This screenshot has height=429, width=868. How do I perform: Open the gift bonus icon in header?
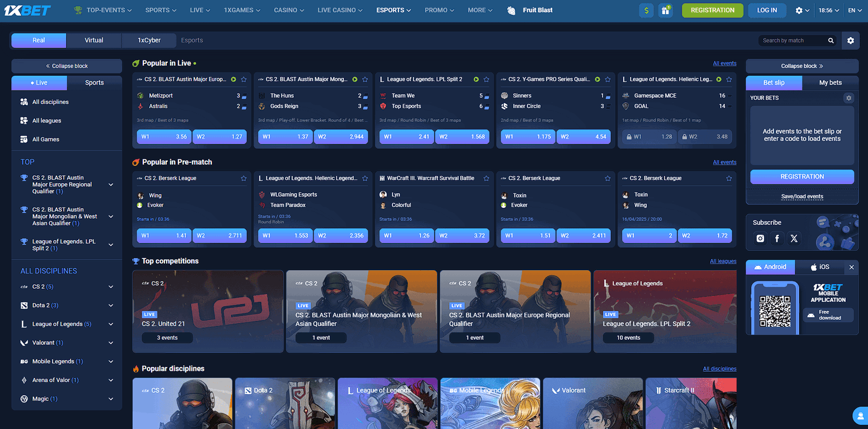click(666, 10)
